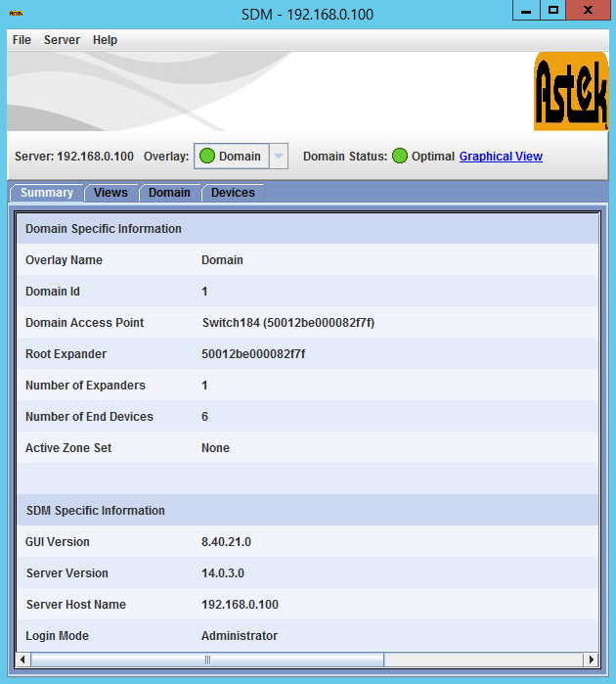Maximize the SDM window
616x684 pixels.
point(553,10)
